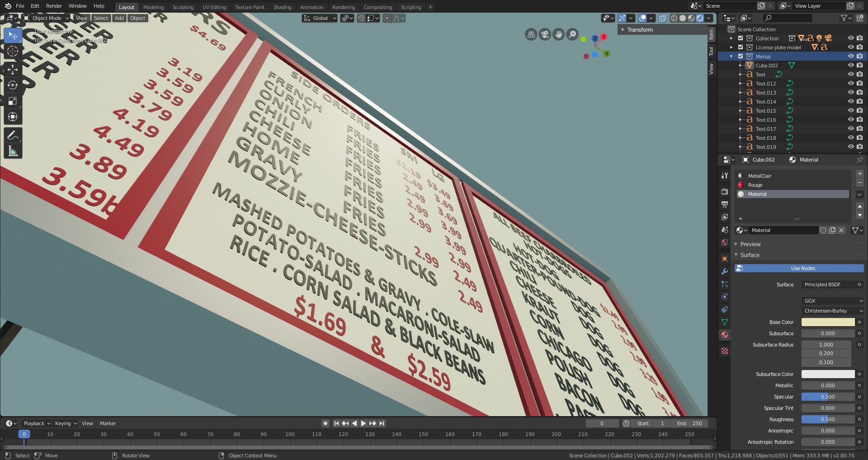Open the File menu

[20, 6]
